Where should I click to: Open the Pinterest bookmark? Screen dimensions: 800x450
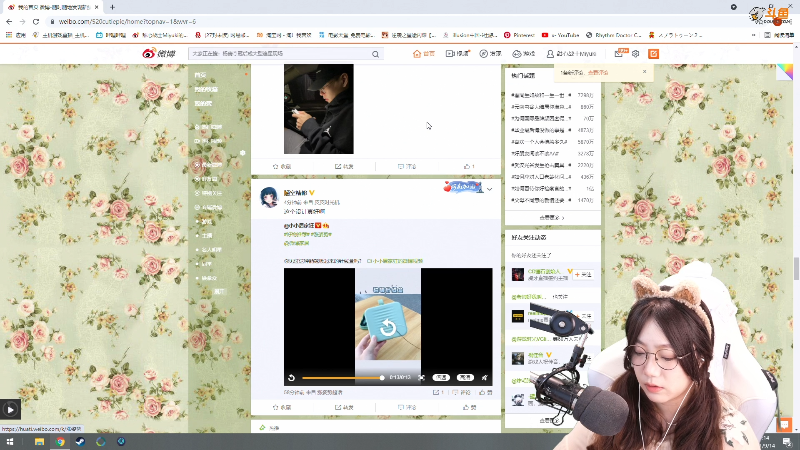tap(519, 35)
